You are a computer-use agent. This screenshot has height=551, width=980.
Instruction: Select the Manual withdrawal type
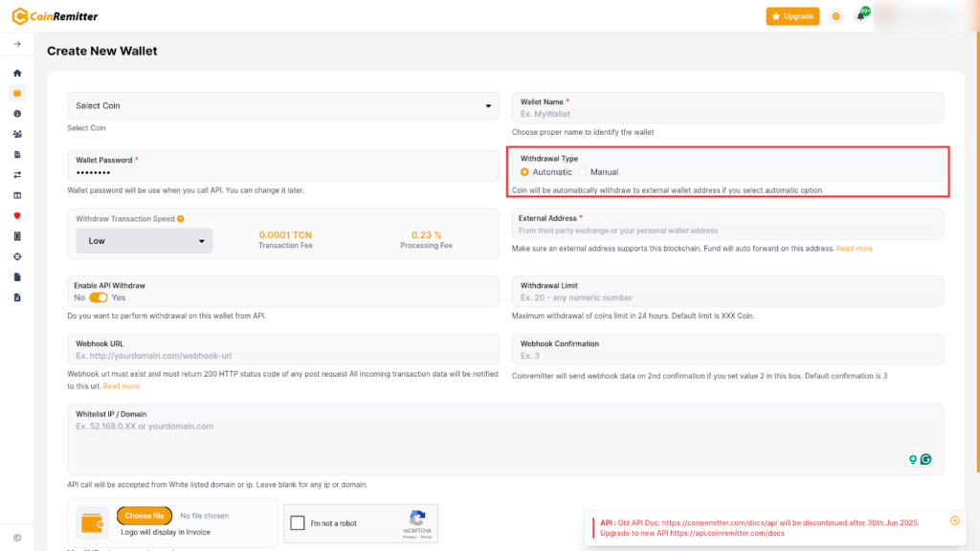pyautogui.click(x=583, y=172)
